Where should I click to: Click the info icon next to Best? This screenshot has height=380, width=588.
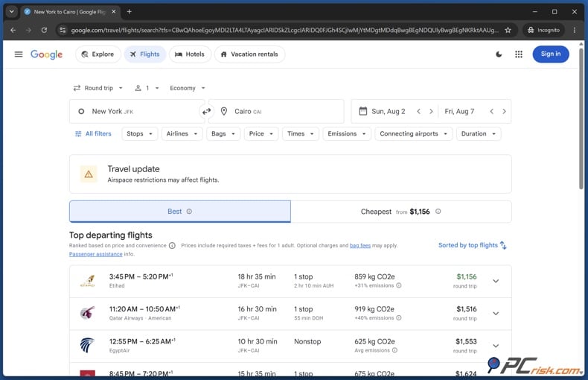point(189,212)
